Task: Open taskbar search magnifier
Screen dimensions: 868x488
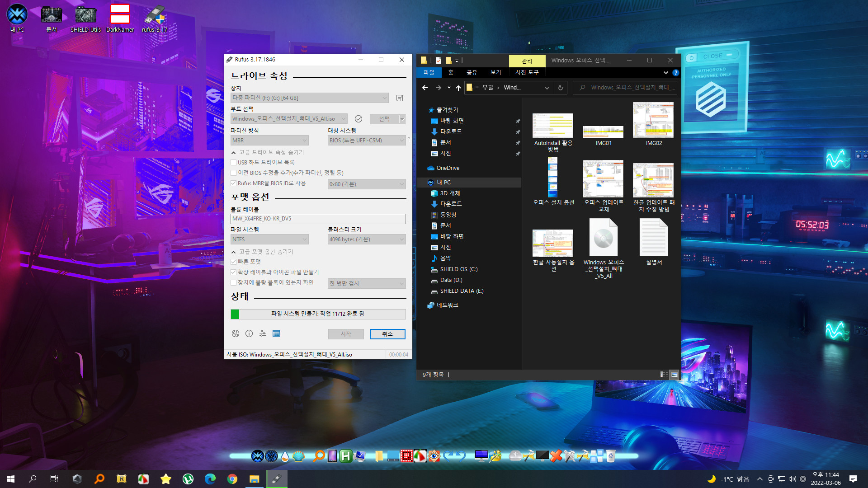Action: pyautogui.click(x=33, y=479)
